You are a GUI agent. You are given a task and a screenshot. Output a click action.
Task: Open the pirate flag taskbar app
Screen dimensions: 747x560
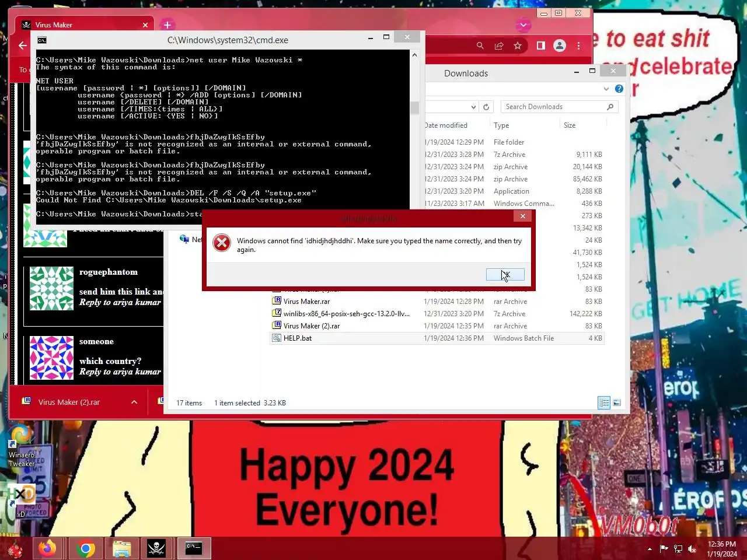pyautogui.click(x=156, y=549)
